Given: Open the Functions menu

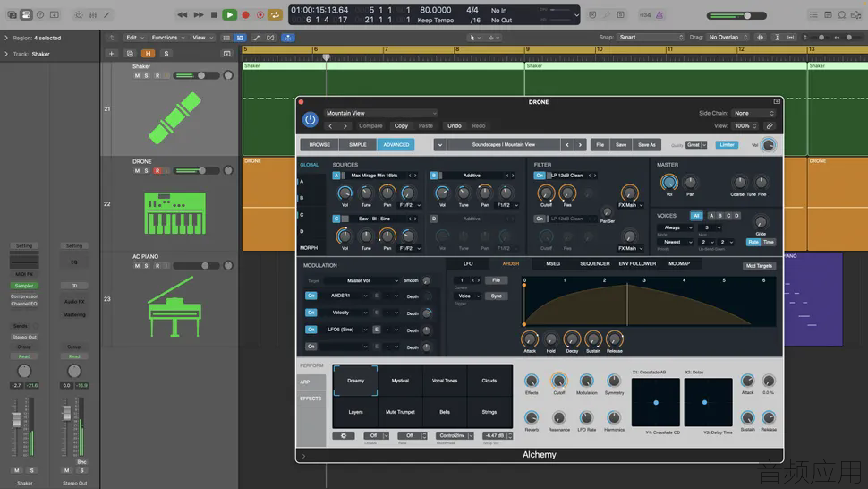Looking at the screenshot, I should tap(167, 38).
